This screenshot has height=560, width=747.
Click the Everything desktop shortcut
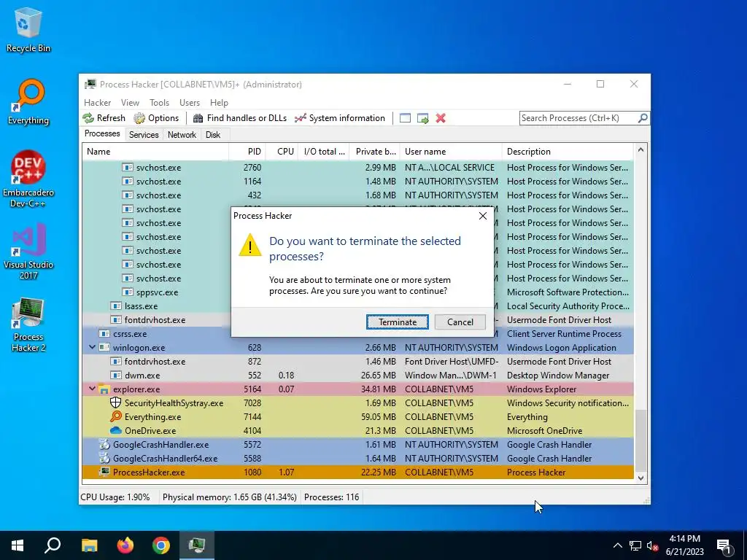point(28,102)
